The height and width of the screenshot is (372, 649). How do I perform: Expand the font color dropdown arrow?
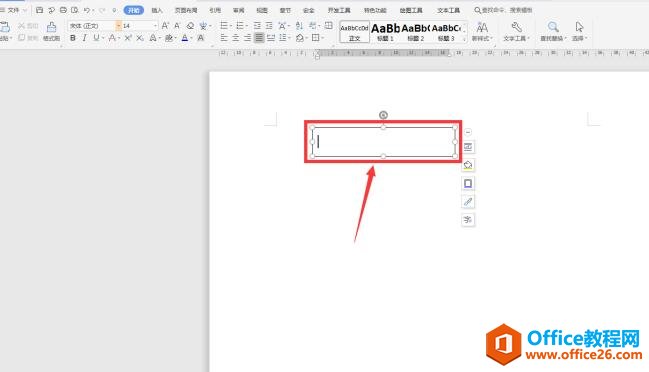pos(191,38)
